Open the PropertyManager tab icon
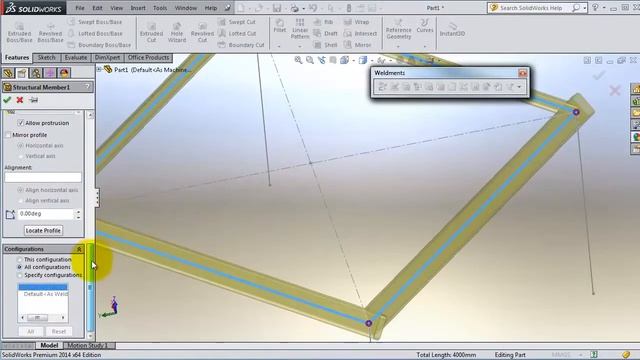The width and height of the screenshot is (640, 360). [x=22, y=73]
